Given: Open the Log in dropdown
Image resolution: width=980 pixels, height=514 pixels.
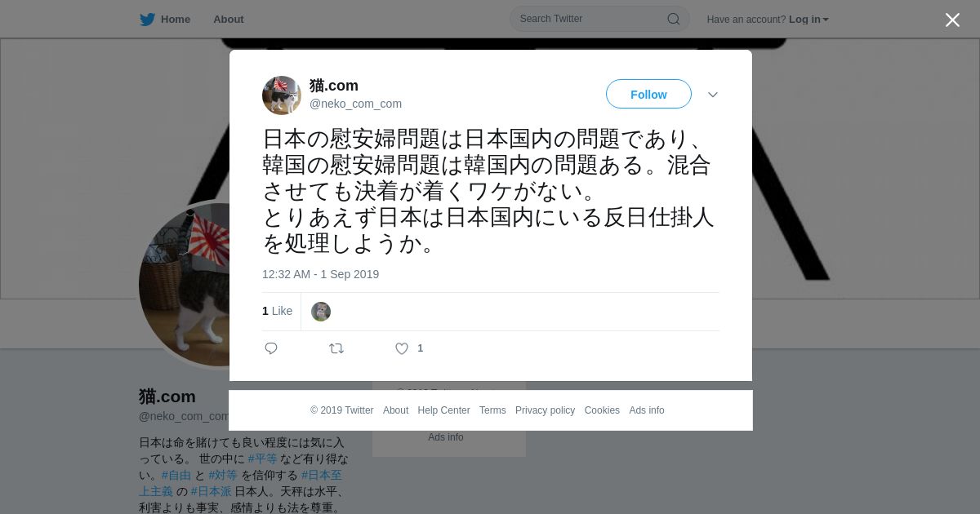Looking at the screenshot, I should (808, 19).
